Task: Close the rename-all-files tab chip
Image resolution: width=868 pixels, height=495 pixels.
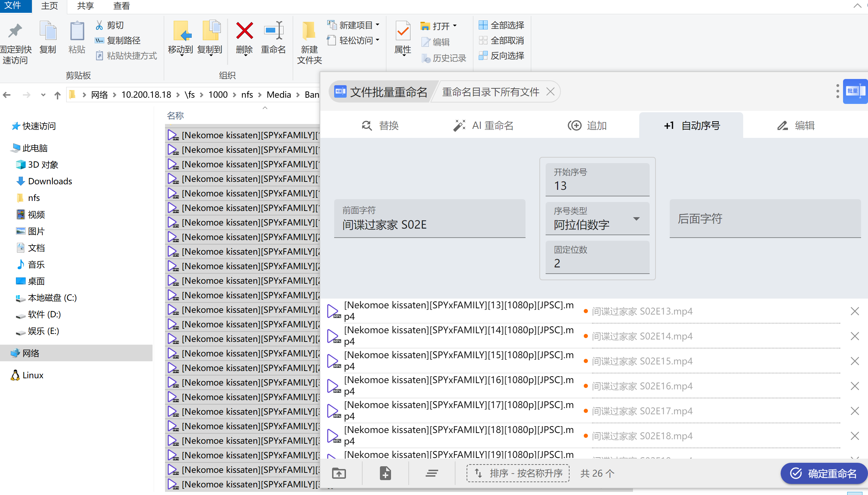Action: [550, 92]
